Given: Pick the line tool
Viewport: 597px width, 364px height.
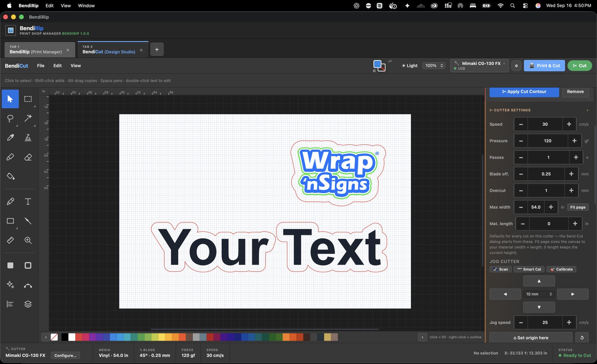Looking at the screenshot, I should tap(28, 221).
